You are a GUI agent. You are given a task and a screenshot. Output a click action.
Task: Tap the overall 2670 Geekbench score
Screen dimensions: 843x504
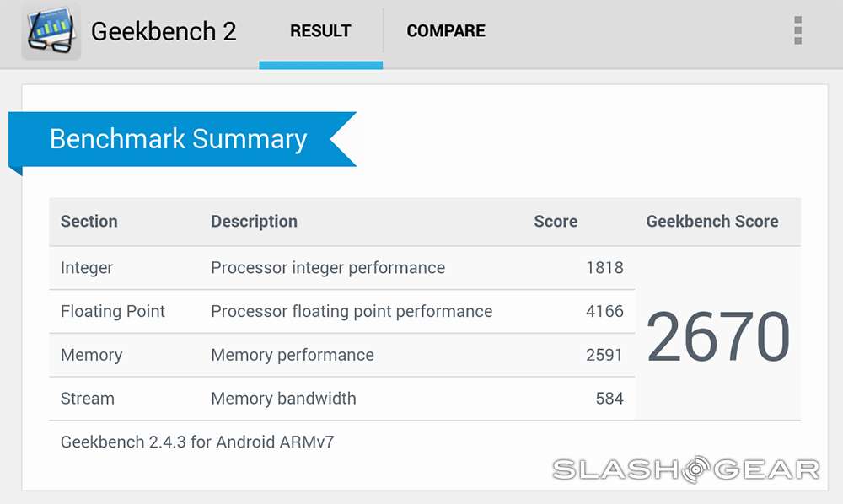[x=718, y=337]
